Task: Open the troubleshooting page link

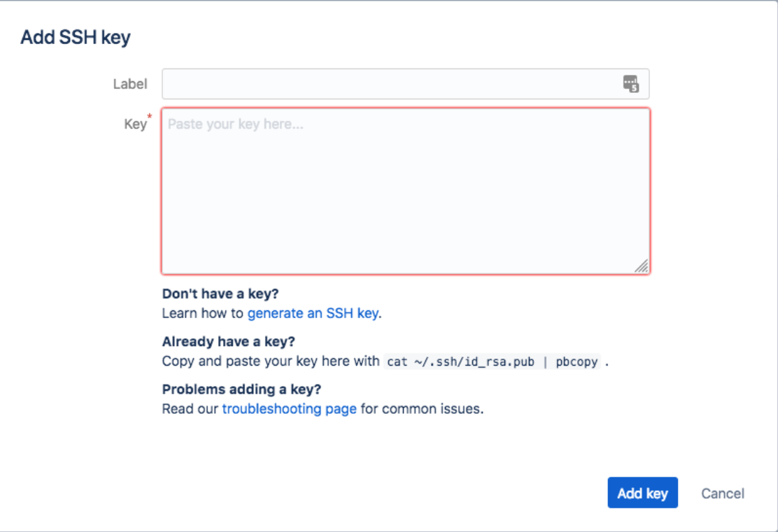Action: coord(289,409)
